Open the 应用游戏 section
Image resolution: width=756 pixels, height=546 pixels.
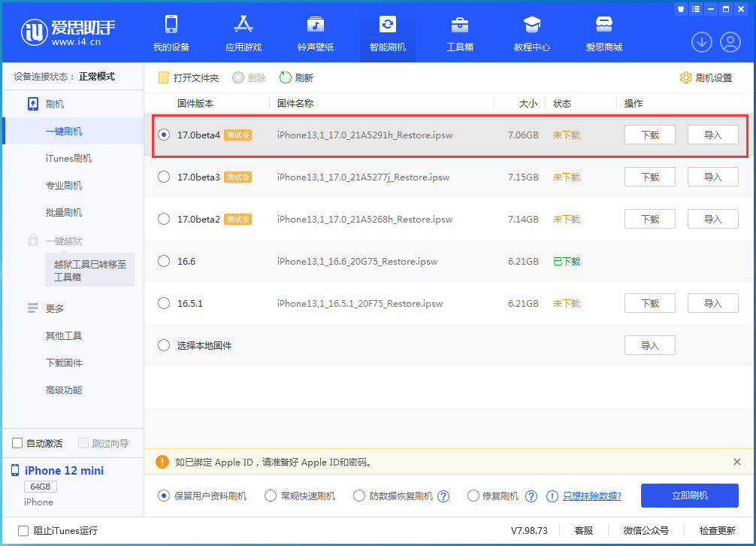click(243, 33)
